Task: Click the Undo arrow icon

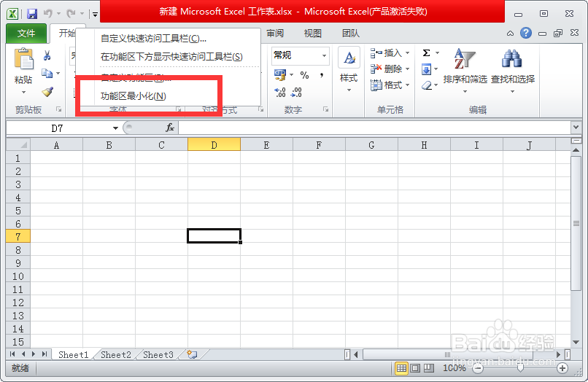Action: coord(48,14)
